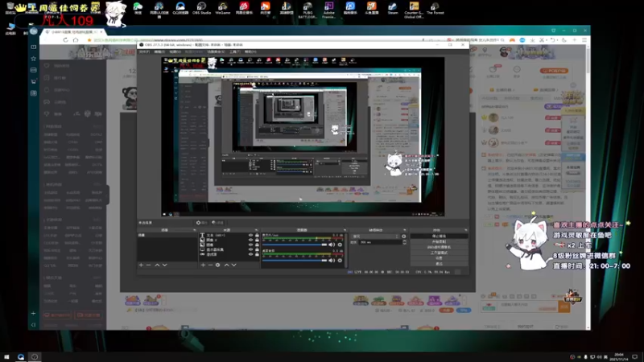Toggle visibility of third source (Image)

tap(250, 245)
